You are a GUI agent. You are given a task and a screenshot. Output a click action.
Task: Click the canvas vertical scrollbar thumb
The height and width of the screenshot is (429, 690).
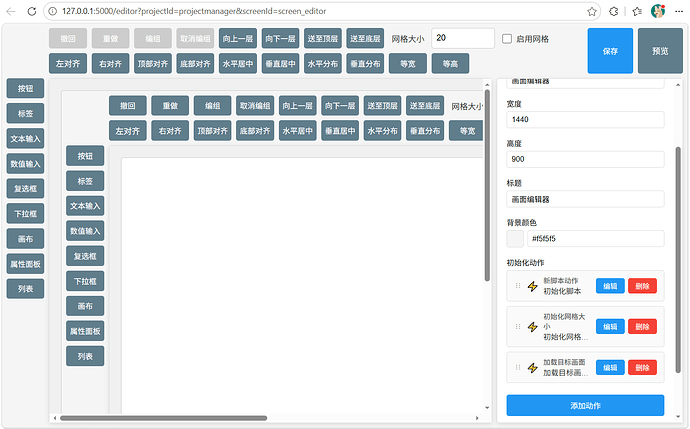tap(487, 185)
